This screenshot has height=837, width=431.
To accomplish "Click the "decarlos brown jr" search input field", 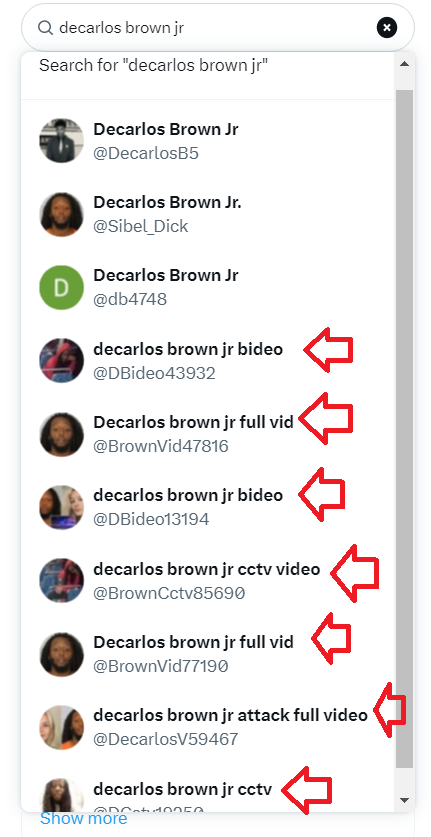I will click(x=218, y=28).
